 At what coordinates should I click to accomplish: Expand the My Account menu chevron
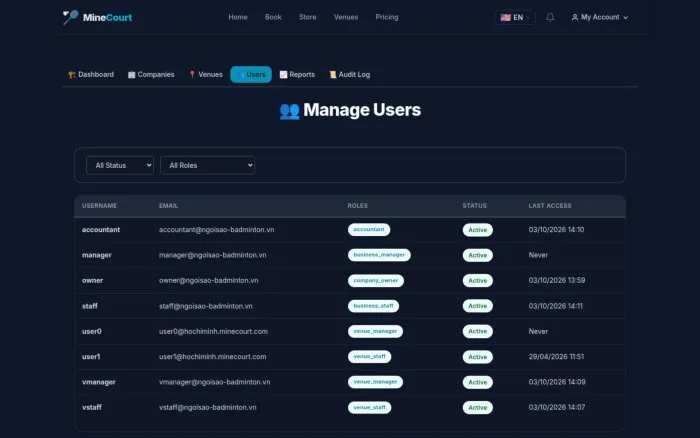tap(625, 18)
